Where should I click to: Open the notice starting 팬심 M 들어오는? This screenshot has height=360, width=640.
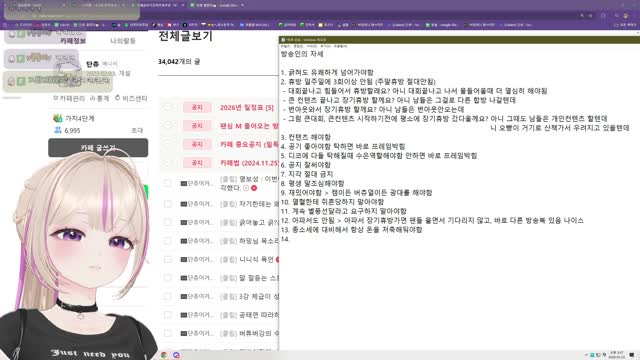coord(249,126)
